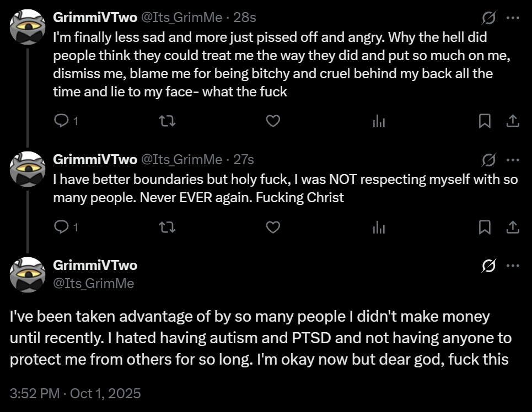Screen dimensions: 532x412
Task: Share the tweet about better boundaries
Action: (512, 226)
